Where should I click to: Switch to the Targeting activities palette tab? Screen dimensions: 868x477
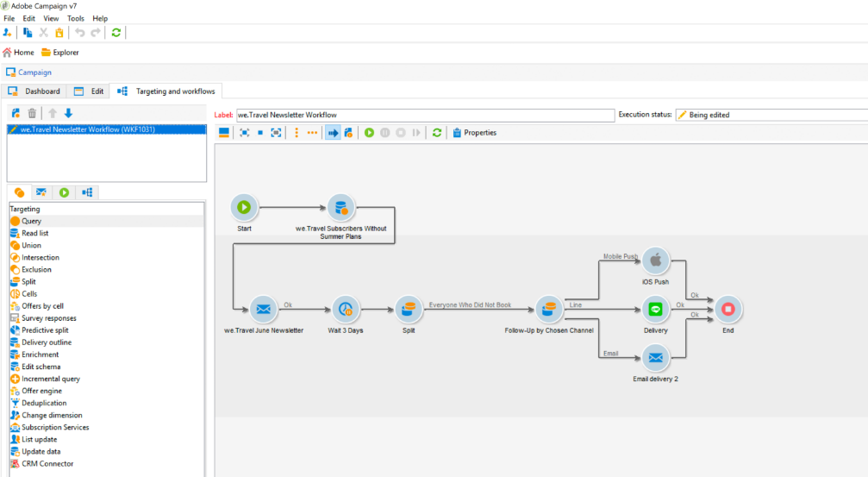(19, 193)
